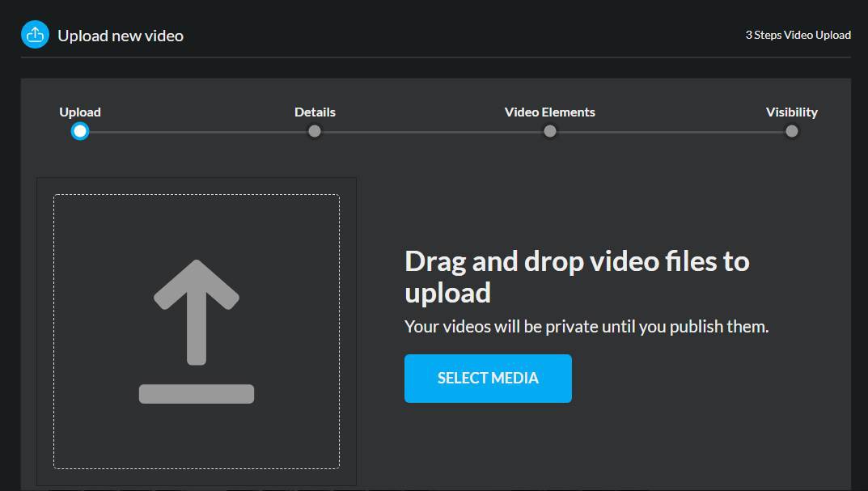The height and width of the screenshot is (491, 868).
Task: Select the Details step dot
Action: (x=315, y=131)
